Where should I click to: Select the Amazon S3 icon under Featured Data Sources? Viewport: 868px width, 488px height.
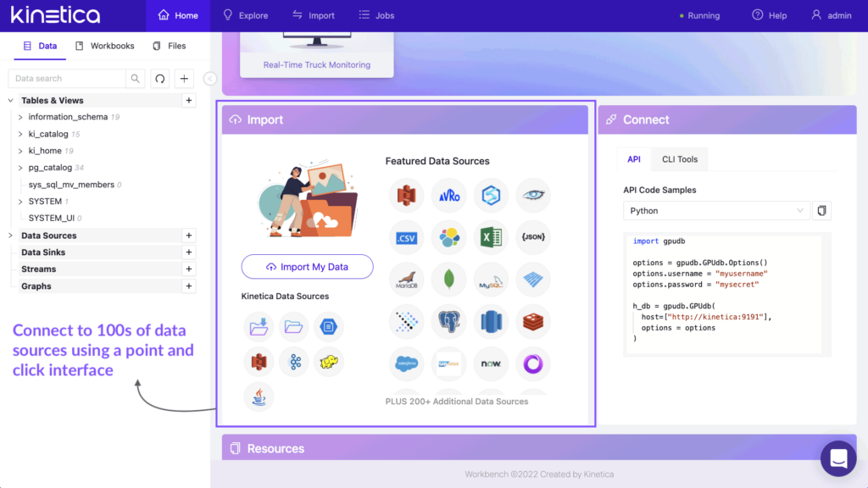pyautogui.click(x=406, y=196)
